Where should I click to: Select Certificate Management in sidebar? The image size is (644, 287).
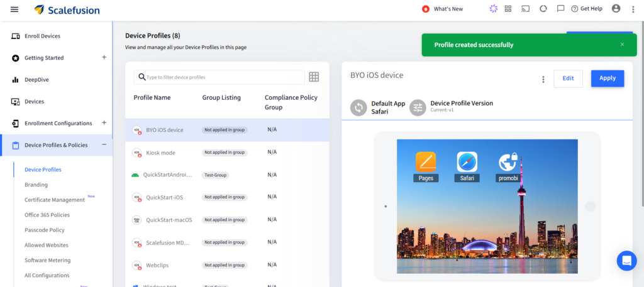55,200
